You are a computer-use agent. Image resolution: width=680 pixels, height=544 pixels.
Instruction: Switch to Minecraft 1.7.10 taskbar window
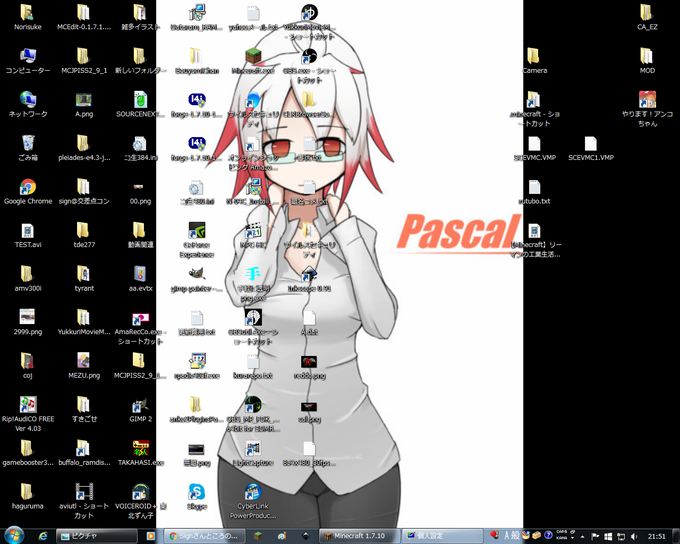pyautogui.click(x=359, y=536)
